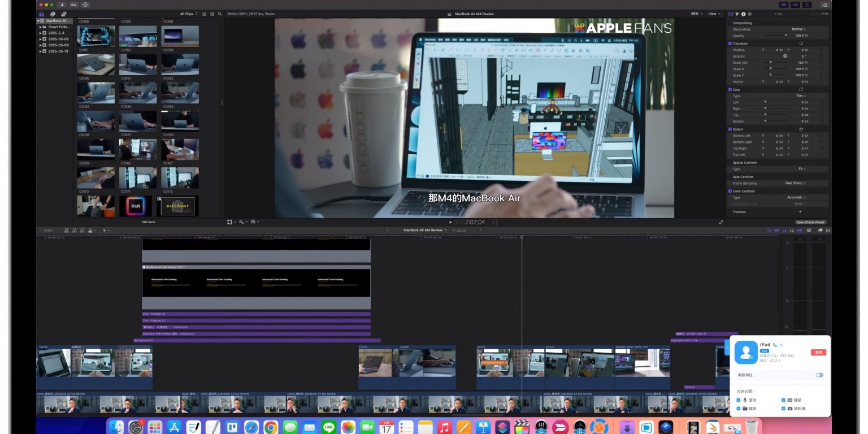Open the All Clips filter dropdown
868x434 pixels.
click(x=189, y=14)
